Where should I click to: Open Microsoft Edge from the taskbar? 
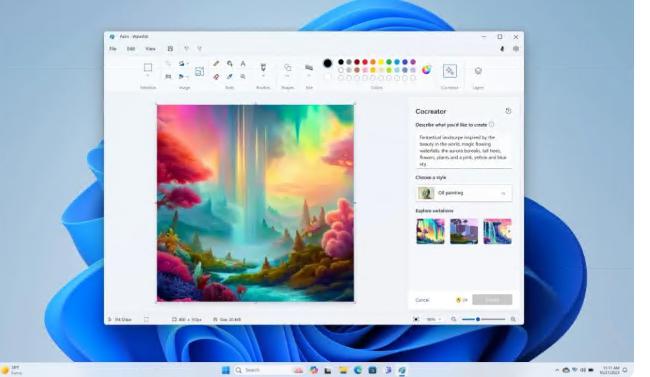[x=358, y=370]
